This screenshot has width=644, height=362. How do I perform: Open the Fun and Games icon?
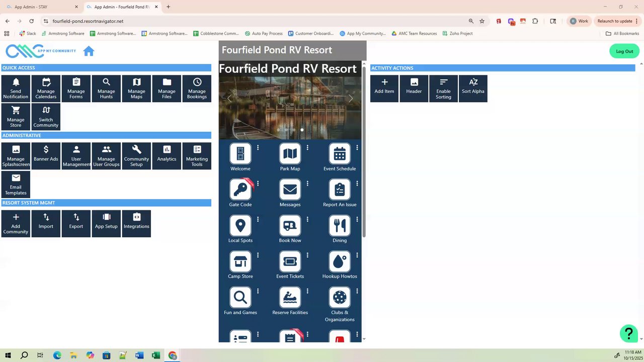(x=240, y=298)
